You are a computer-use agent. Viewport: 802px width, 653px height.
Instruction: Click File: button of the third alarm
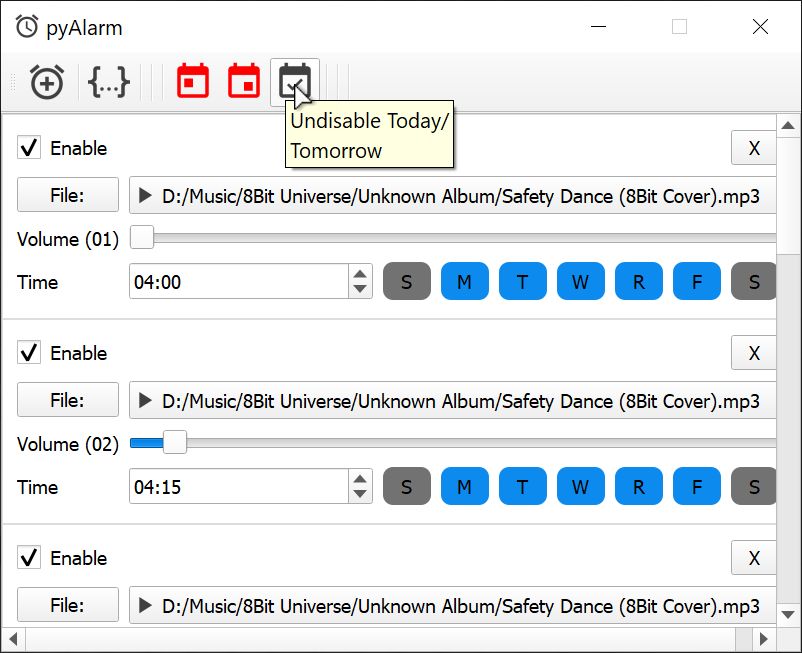(68, 605)
